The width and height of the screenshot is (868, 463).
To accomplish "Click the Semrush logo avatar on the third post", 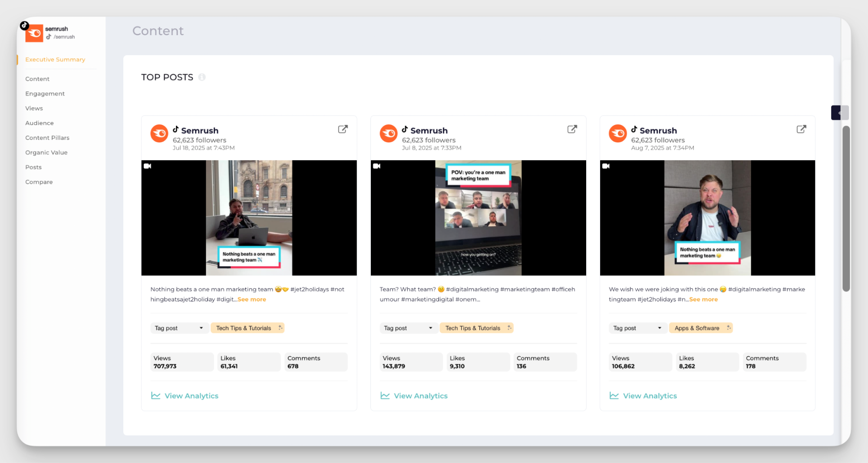I will 618,133.
